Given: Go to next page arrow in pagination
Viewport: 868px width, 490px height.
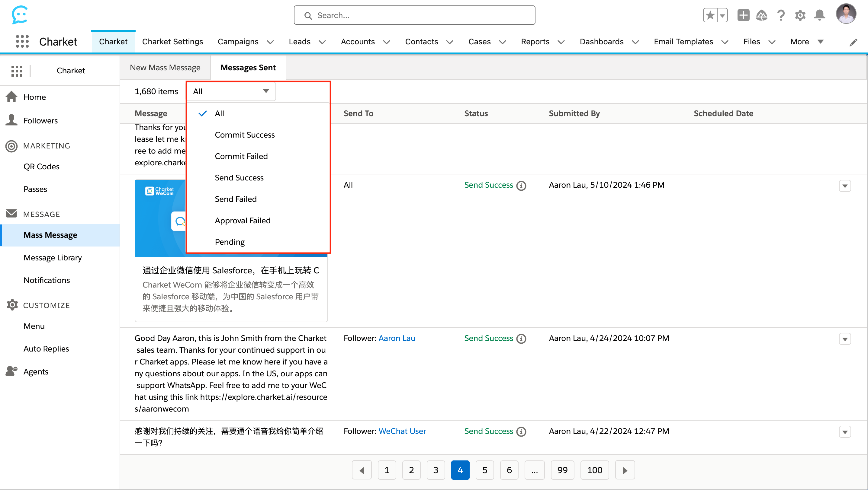Looking at the screenshot, I should pyautogui.click(x=625, y=470).
